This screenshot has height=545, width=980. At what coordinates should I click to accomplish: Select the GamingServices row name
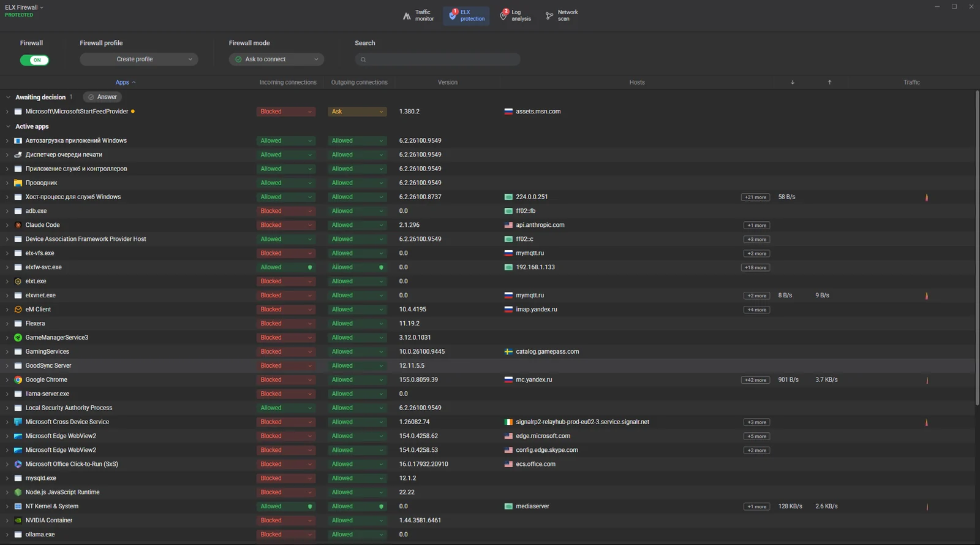[47, 352]
